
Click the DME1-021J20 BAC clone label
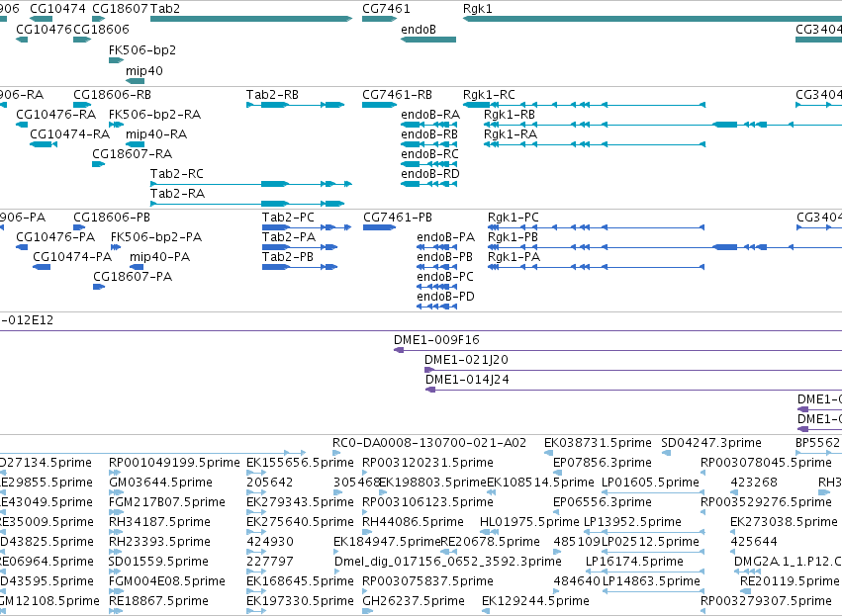click(x=466, y=360)
